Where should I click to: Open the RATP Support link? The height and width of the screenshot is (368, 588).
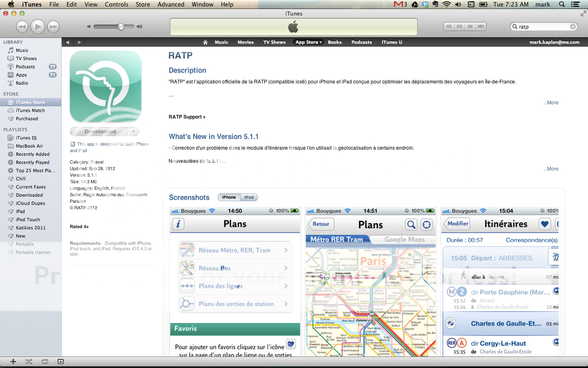click(187, 117)
